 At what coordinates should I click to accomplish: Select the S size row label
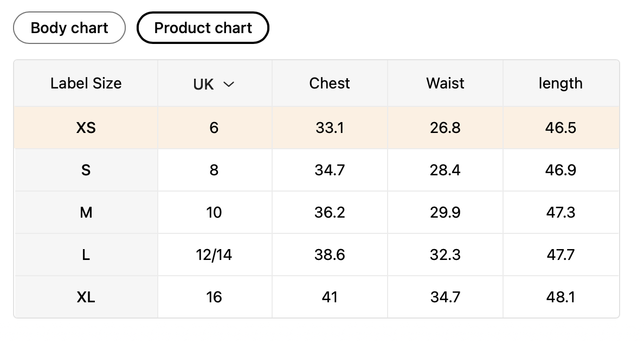click(x=86, y=170)
